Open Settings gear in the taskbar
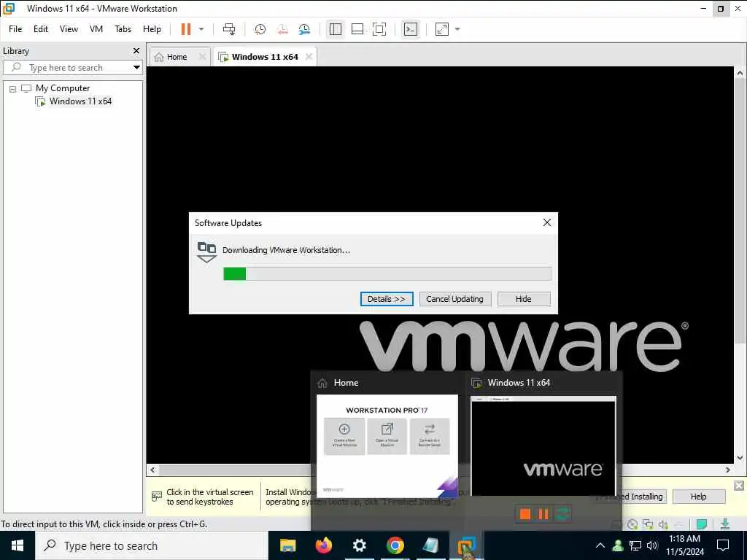 click(x=360, y=545)
